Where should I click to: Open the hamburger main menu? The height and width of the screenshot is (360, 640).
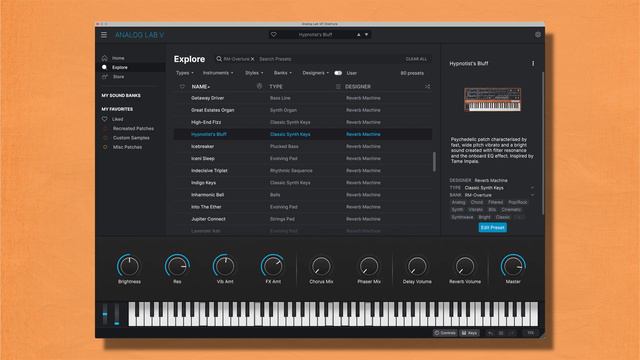pyautogui.click(x=104, y=35)
